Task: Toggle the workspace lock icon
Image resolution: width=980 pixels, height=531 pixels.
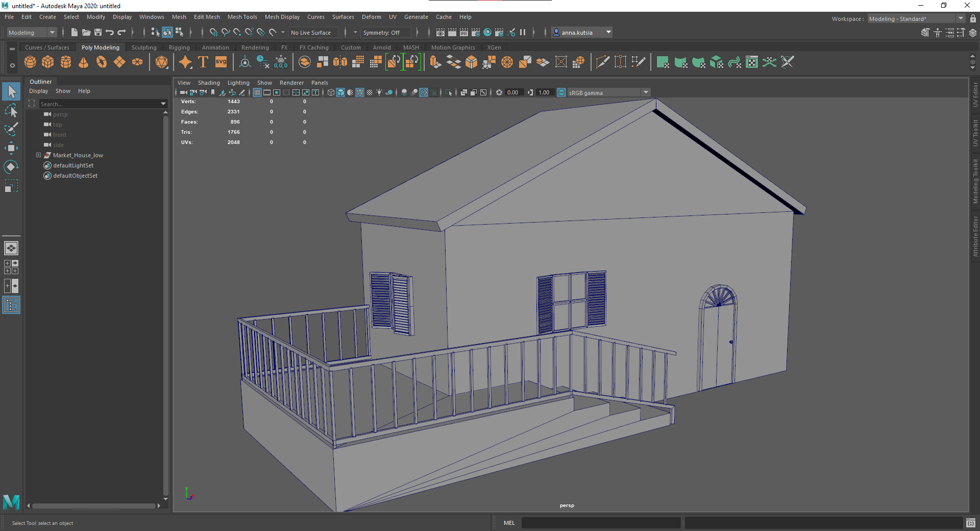Action: click(973, 19)
